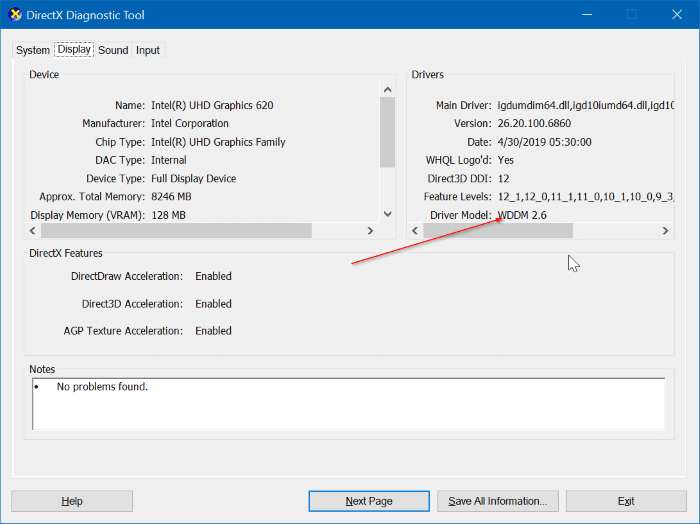Image resolution: width=700 pixels, height=524 pixels.
Task: Minimize the DirectX Diagnostic Tool window
Action: coord(588,15)
